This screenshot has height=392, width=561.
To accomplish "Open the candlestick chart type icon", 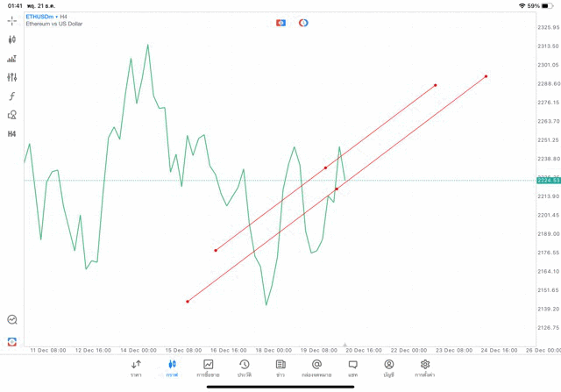I will click(11, 39).
